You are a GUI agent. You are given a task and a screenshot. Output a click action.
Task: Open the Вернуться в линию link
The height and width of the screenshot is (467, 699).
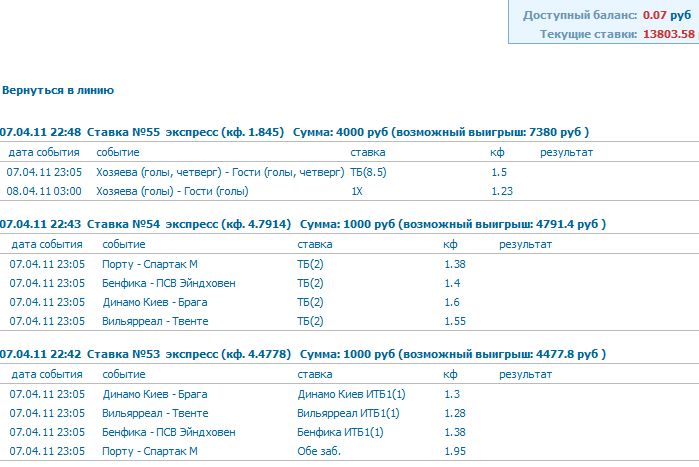pyautogui.click(x=58, y=90)
